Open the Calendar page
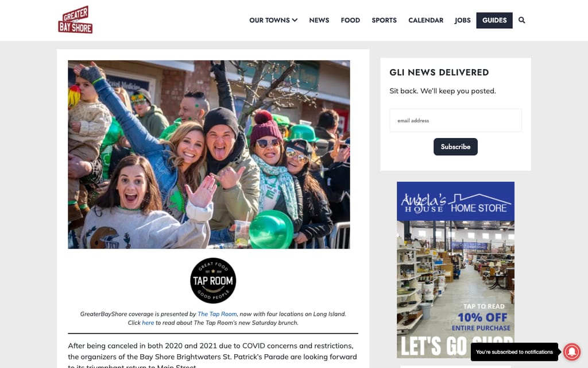 [x=425, y=20]
